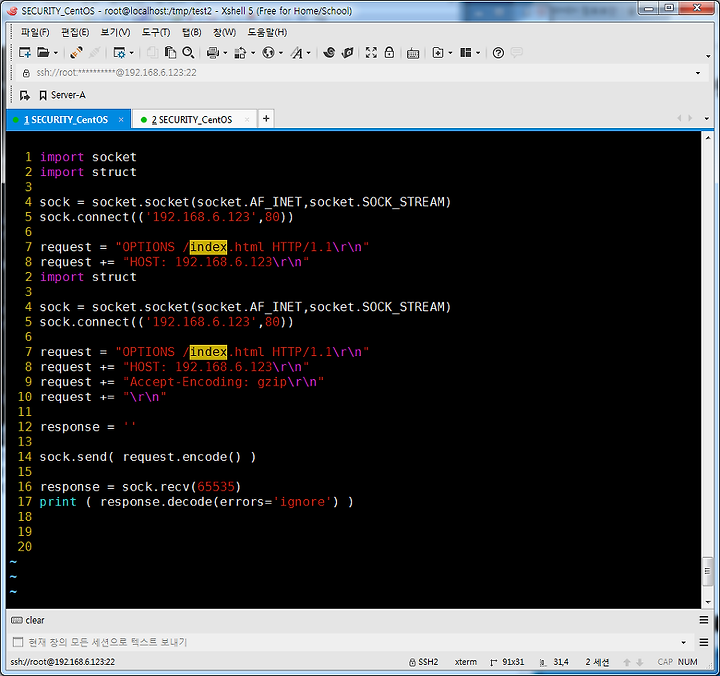Image resolution: width=720 pixels, height=676 pixels.
Task: Click the Print icon in toolbar
Action: tap(213, 53)
